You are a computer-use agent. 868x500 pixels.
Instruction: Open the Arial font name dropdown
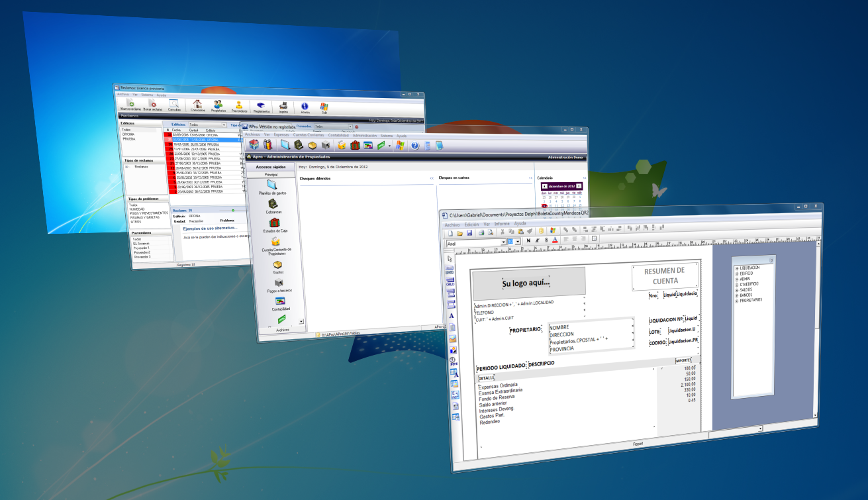click(x=503, y=242)
